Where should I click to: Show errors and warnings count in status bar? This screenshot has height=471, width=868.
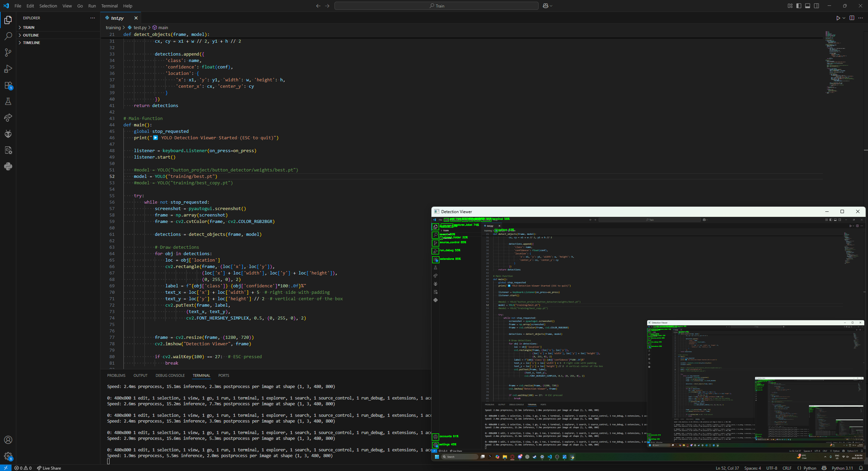point(23,468)
